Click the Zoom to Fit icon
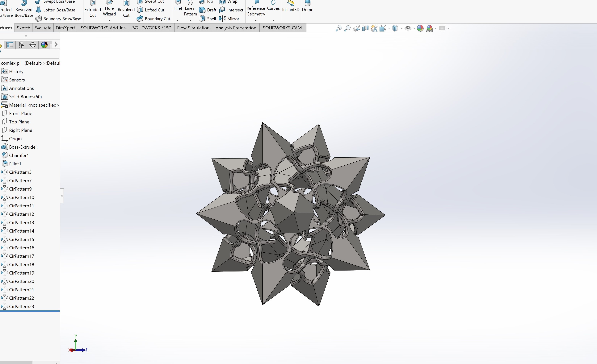Screen dimensions: 597x364 339,28
